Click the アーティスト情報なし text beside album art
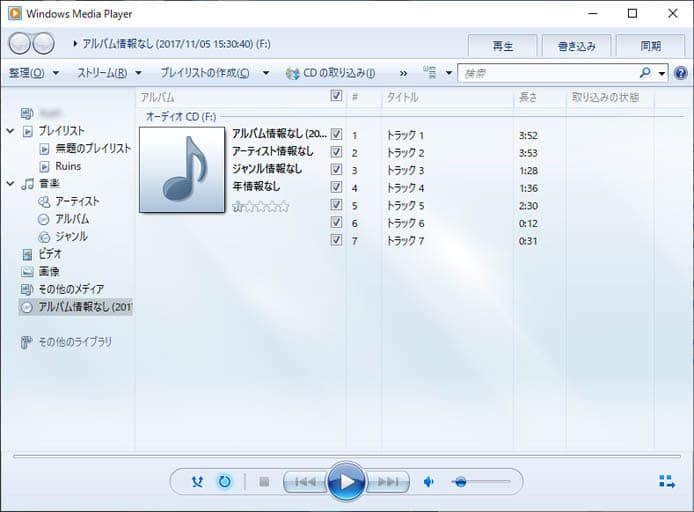The image size is (694, 512). pos(273,151)
